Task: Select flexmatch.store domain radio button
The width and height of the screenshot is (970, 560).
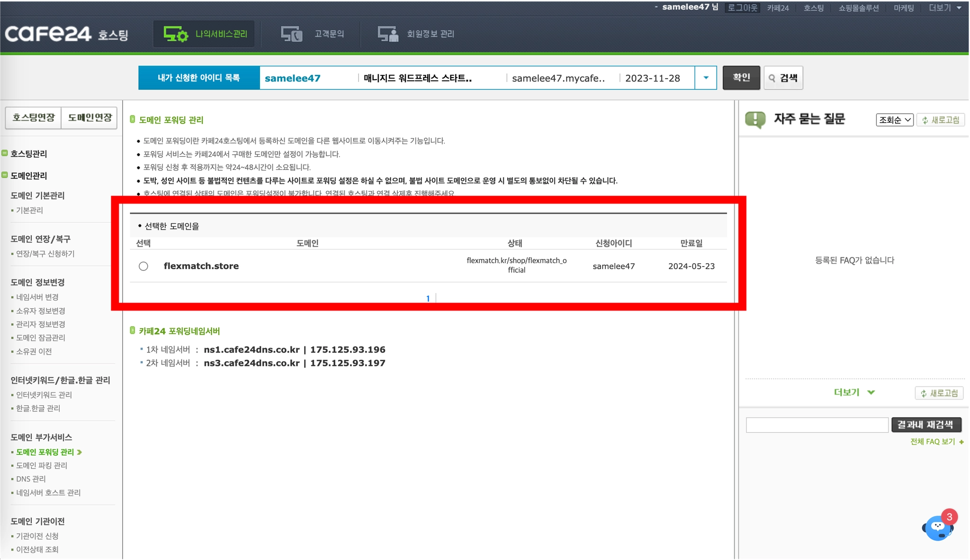Action: pyautogui.click(x=144, y=267)
